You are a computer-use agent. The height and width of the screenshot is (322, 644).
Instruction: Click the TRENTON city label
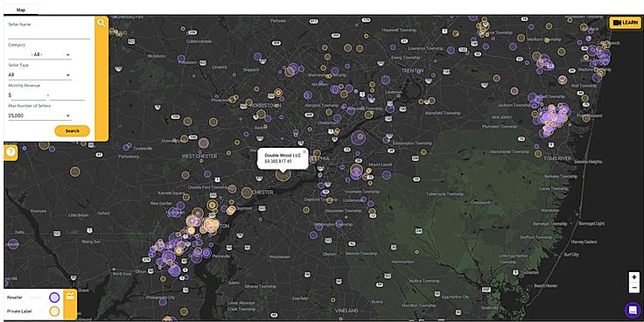(x=412, y=71)
